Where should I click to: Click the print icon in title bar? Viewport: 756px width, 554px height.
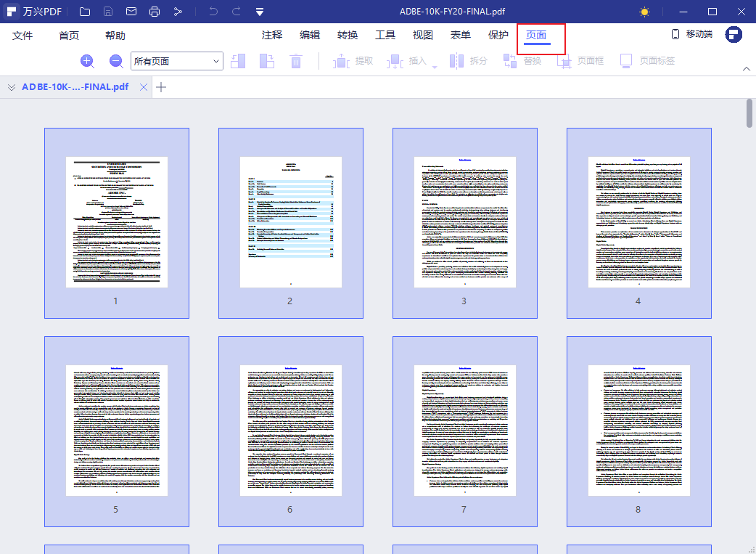[155, 12]
